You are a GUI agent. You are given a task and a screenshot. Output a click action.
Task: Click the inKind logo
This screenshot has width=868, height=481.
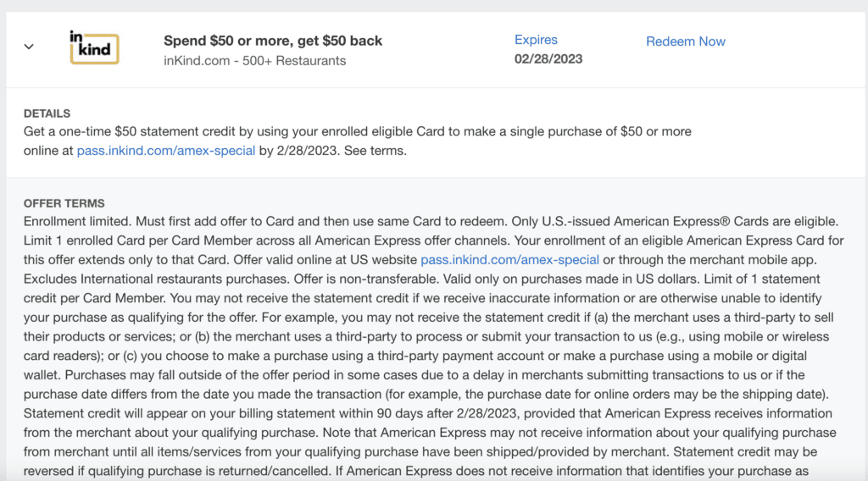[x=94, y=47]
